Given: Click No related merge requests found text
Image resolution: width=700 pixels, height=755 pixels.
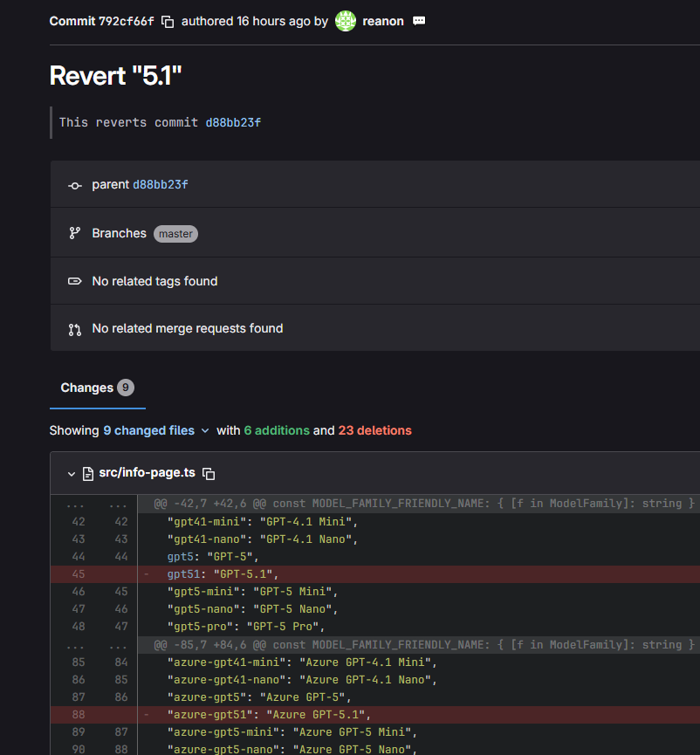Looking at the screenshot, I should pos(188,328).
